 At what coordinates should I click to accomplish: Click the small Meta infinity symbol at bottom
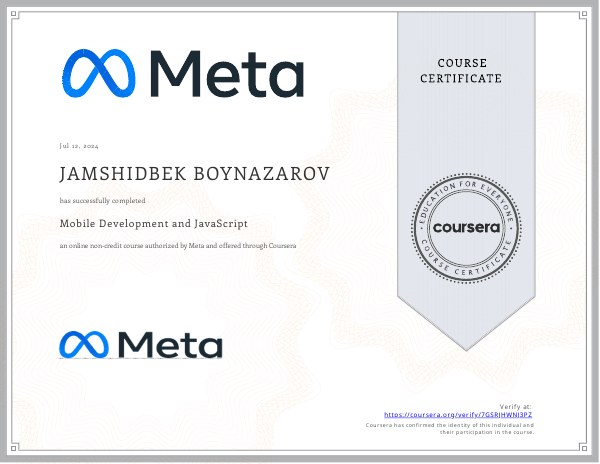[84, 345]
